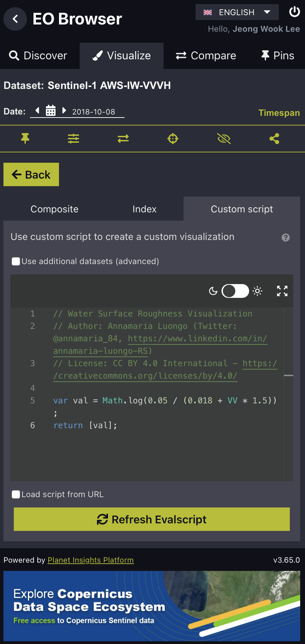305x644 pixels.
Task: Open the custom script help question mark
Action: pyautogui.click(x=286, y=238)
